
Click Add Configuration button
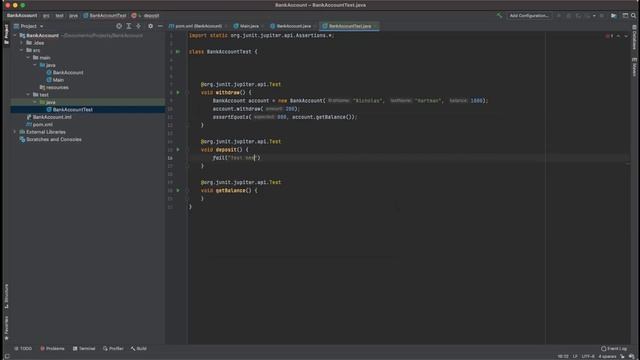click(529, 16)
